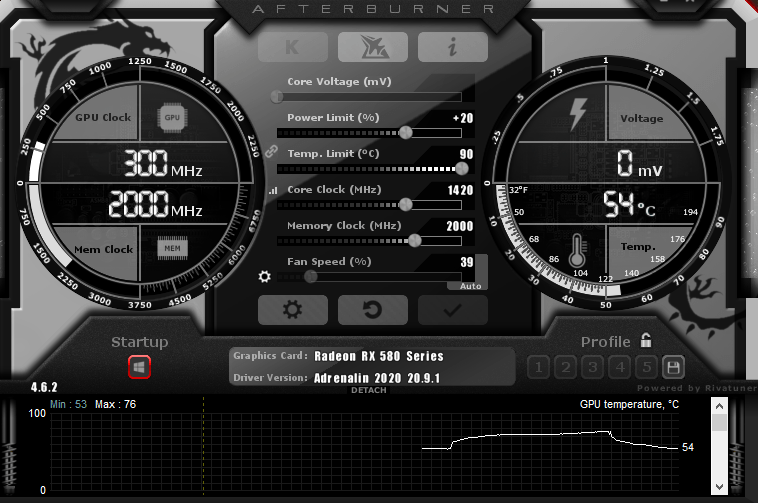Screen dimensions: 758x503
Task: Click the Memory Clock value 2000
Action: [x=460, y=226]
